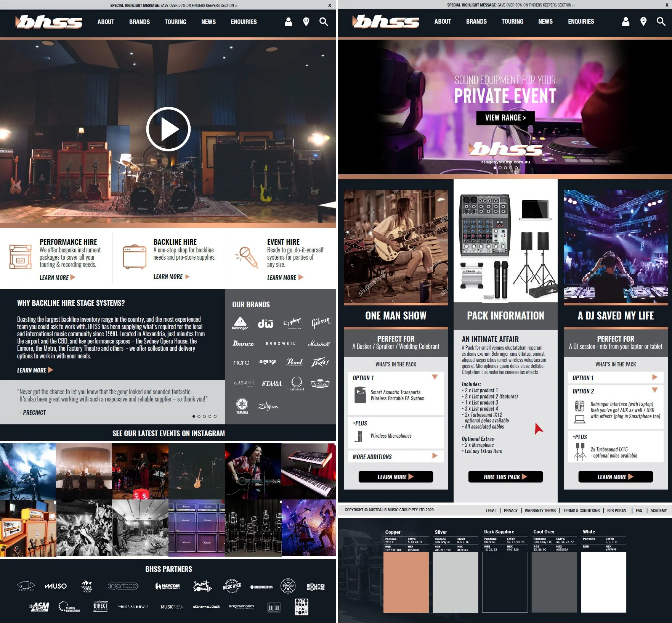Open the user account icon in left page header
Screen dimensions: 672x623
[289, 22]
